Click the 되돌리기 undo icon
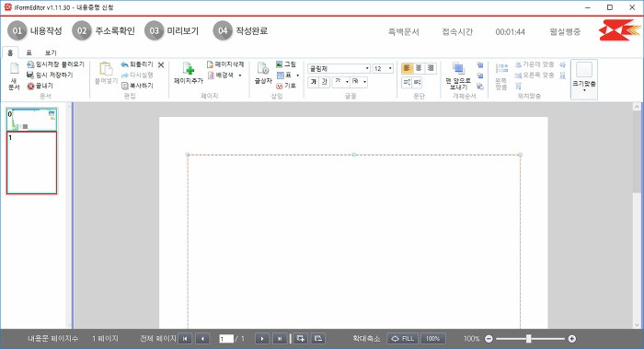Screen dimensions: 644x349 (x=124, y=64)
